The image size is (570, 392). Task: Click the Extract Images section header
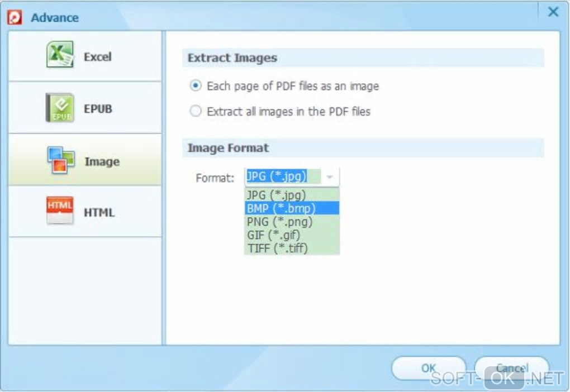click(x=363, y=58)
